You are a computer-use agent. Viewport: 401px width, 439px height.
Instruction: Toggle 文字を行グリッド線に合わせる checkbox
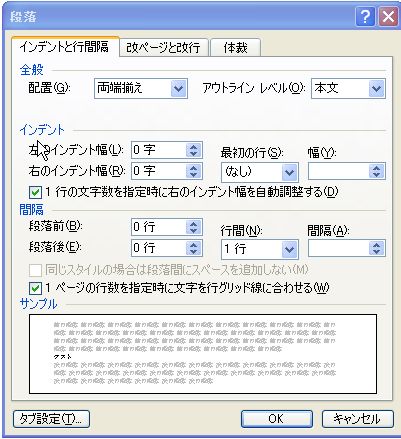pos(35,288)
